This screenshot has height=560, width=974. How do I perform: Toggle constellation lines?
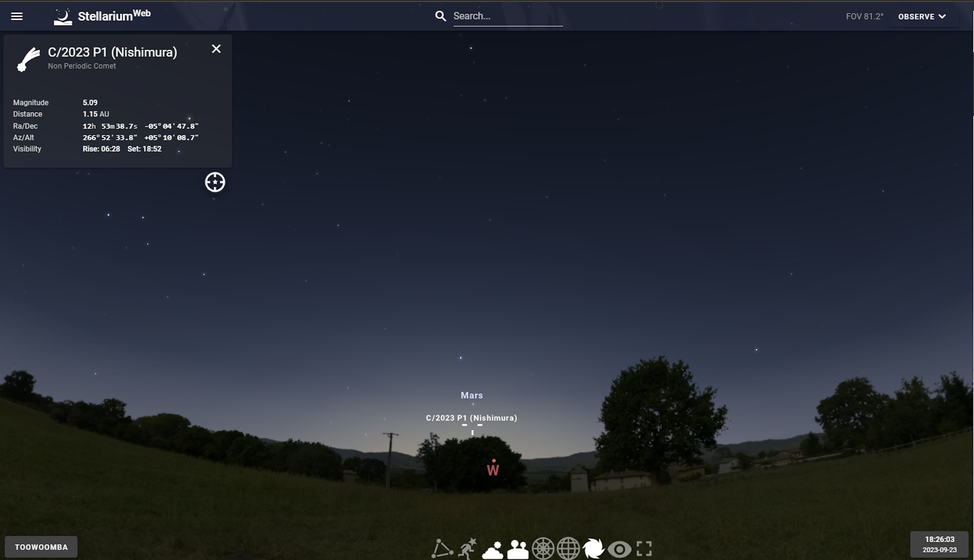441,548
